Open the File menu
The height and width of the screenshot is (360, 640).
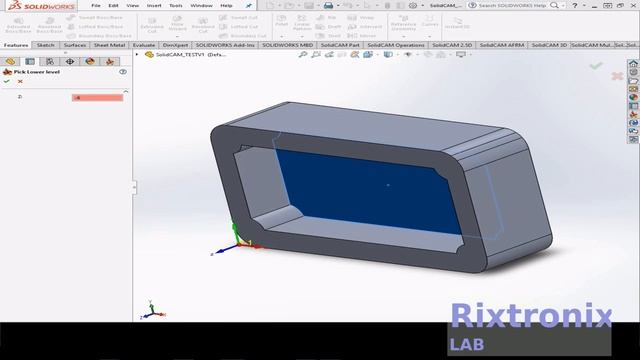pyautogui.click(x=96, y=6)
